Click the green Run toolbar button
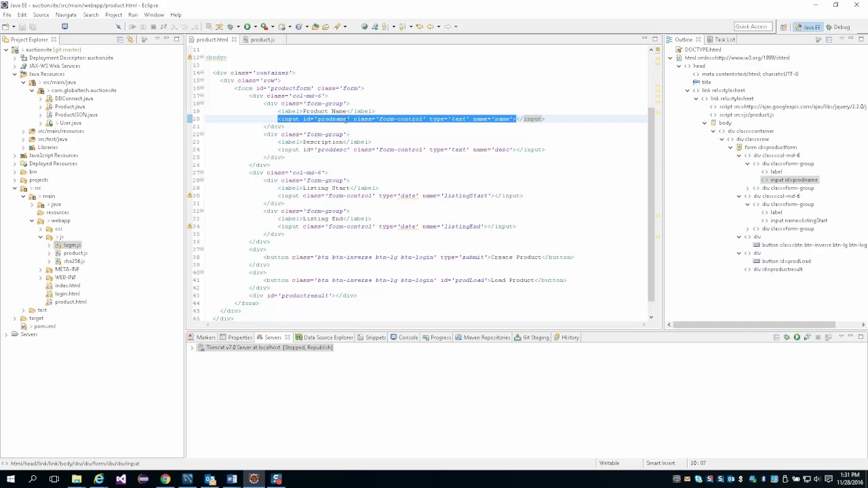Viewport: 868px width, 488px height. click(247, 26)
